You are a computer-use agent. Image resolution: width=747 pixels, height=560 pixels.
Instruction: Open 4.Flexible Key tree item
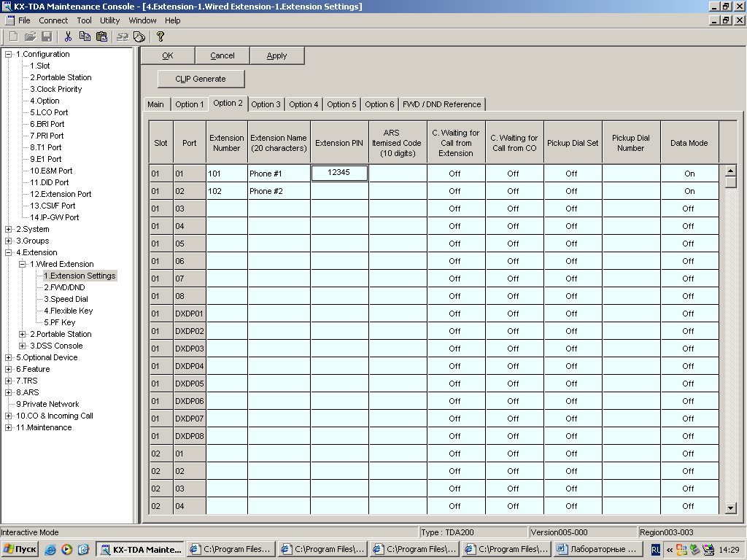coord(68,311)
